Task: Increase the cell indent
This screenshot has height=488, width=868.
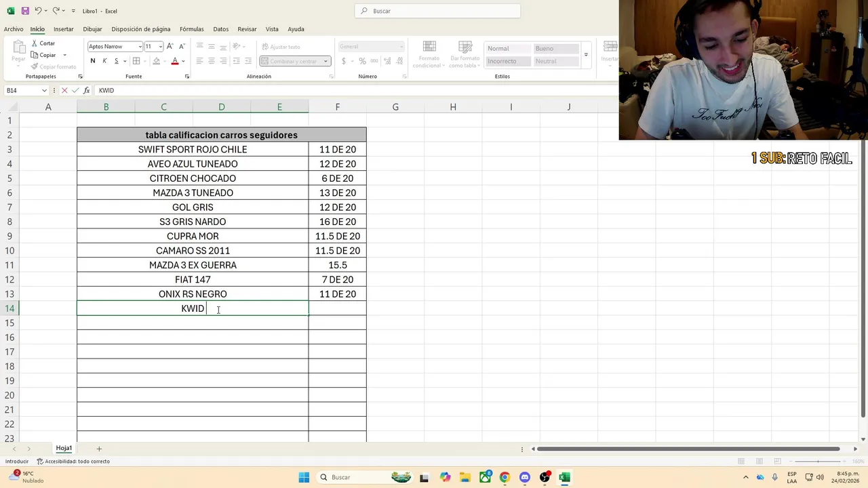Action: (248, 61)
